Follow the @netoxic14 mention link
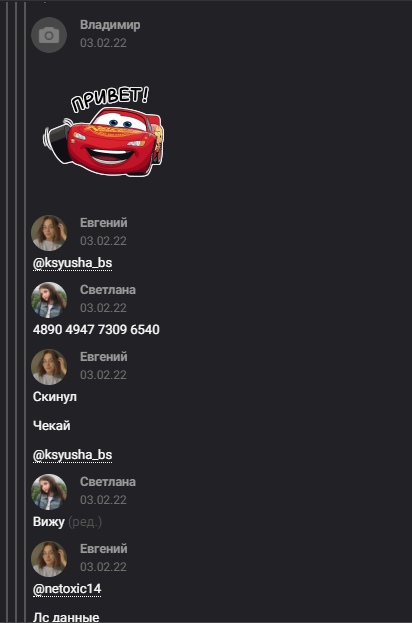The height and width of the screenshot is (623, 412). pyautogui.click(x=67, y=588)
